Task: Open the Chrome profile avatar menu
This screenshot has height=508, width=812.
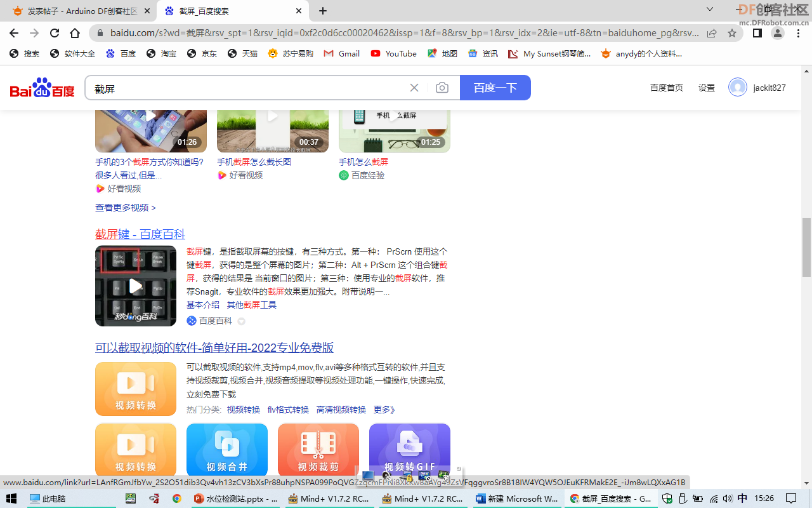Action: [x=778, y=33]
